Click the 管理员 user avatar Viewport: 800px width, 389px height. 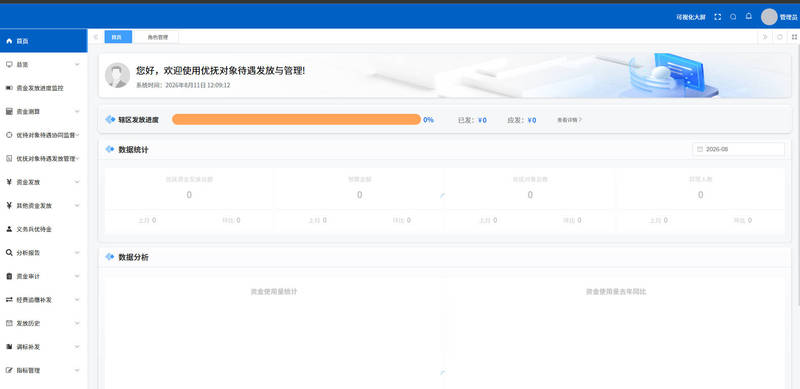(x=769, y=17)
